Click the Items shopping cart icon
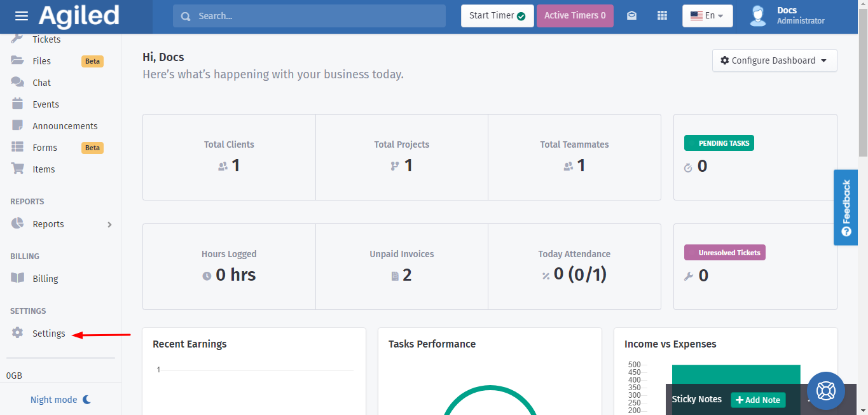This screenshot has width=868, height=415. coord(18,169)
